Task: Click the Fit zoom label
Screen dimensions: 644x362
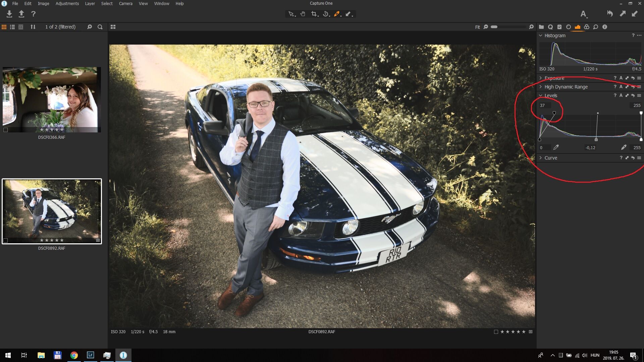Action: pos(477,27)
